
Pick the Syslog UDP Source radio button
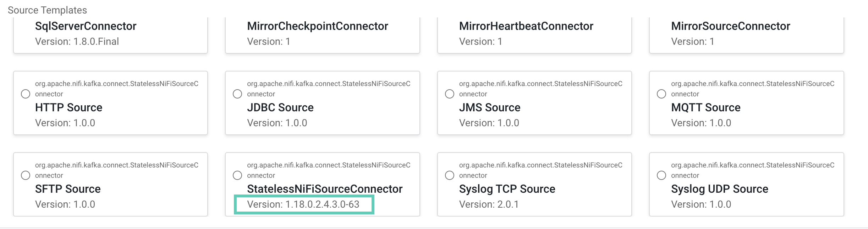coord(661,175)
